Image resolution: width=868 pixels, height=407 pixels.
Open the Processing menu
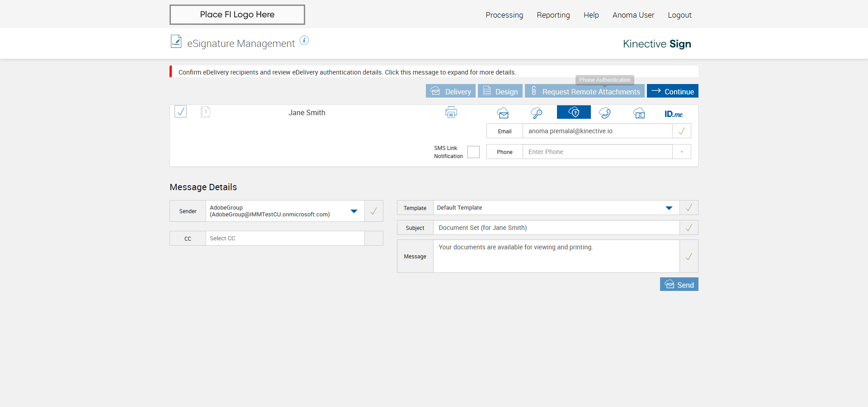tap(504, 15)
